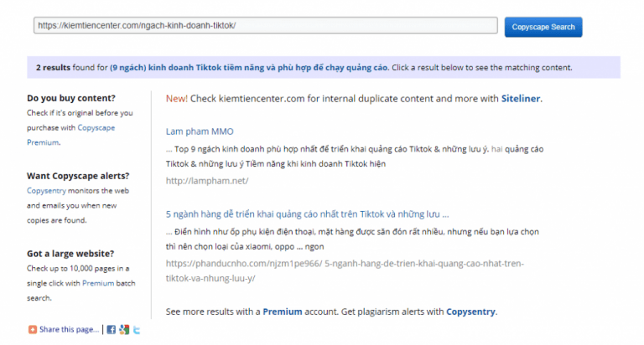Open the Share this page link

[x=69, y=329]
